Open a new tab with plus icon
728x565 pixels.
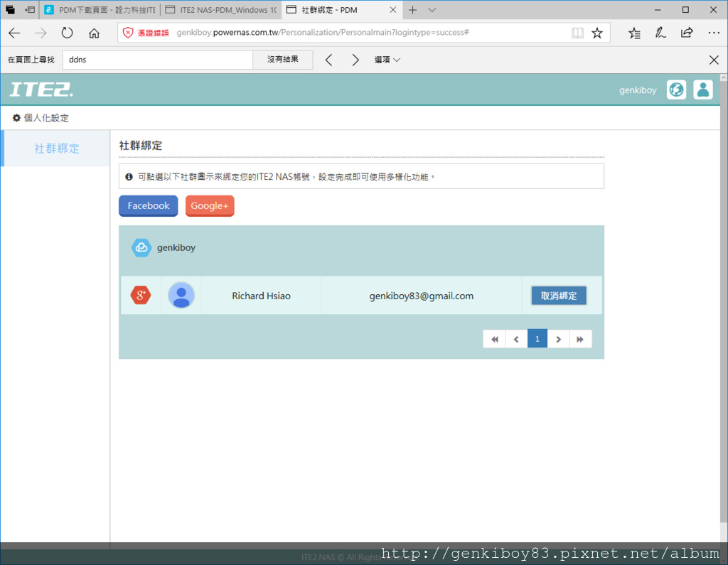coord(412,10)
